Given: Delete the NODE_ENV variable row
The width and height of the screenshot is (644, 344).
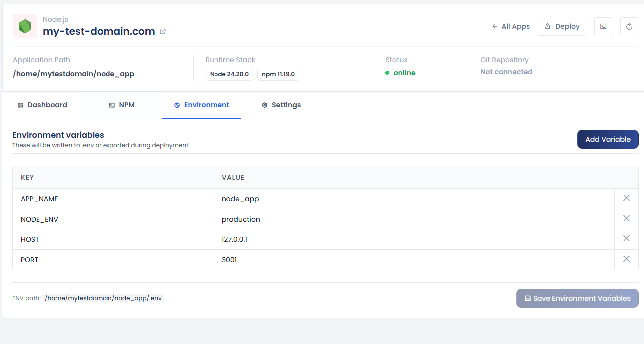Looking at the screenshot, I should point(626,219).
